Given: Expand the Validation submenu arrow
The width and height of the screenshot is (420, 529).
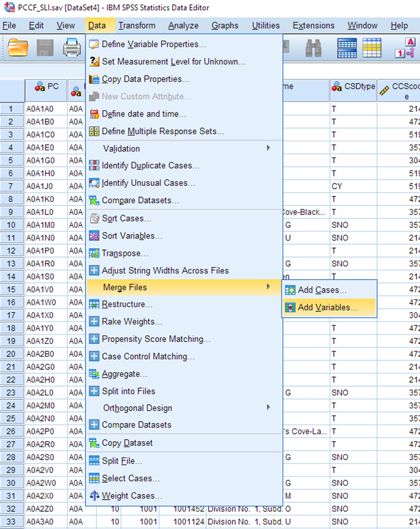Looking at the screenshot, I should [x=269, y=148].
